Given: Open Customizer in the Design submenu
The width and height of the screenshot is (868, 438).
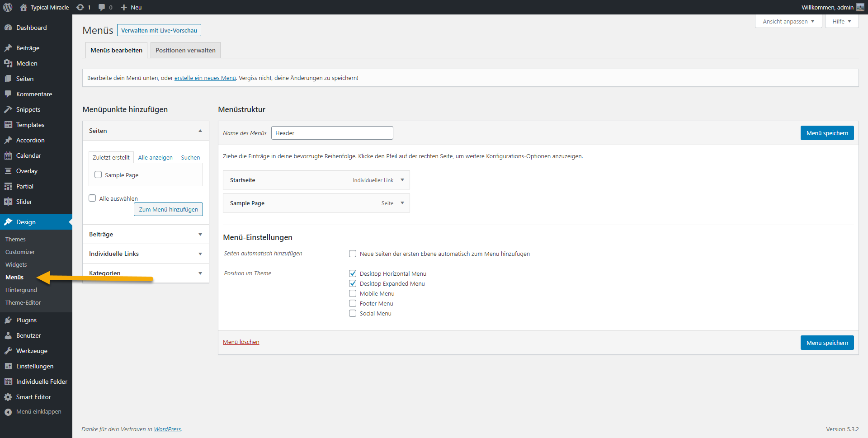Looking at the screenshot, I should [x=20, y=252].
